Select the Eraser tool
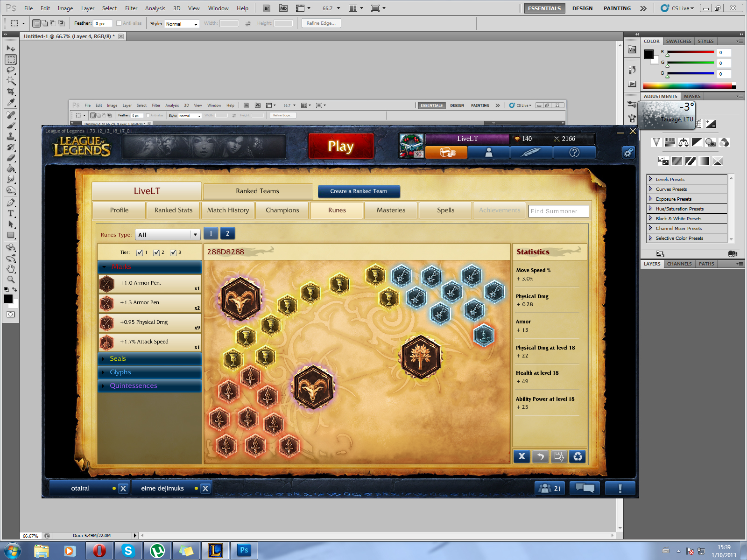Viewport: 747px width, 560px height. tap(11, 158)
